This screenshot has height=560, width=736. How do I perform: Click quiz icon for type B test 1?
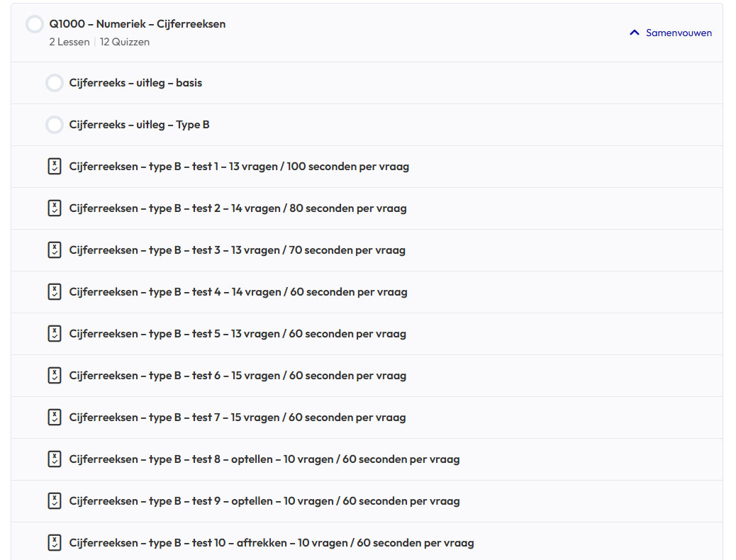(55, 167)
